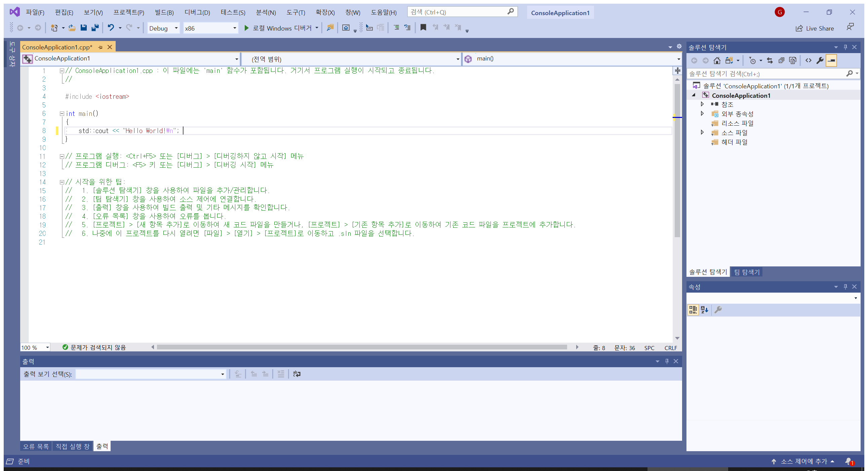The width and height of the screenshot is (868, 471).
Task: Start 로컬 Windows 디버거 run button
Action: click(x=246, y=28)
